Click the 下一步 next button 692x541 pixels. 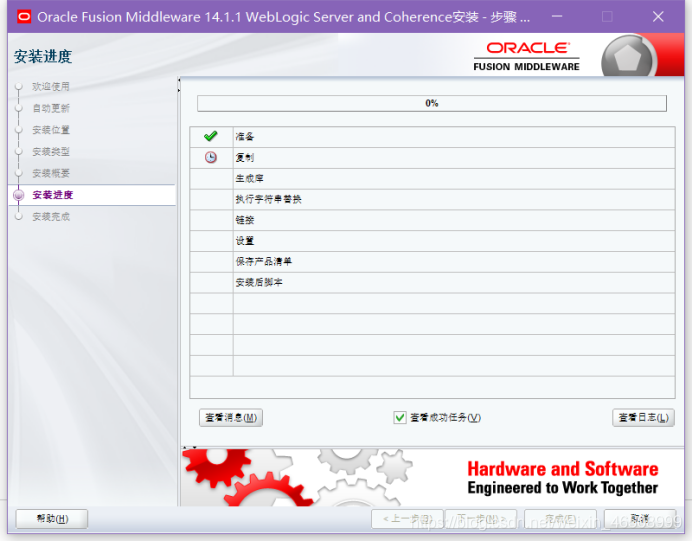(x=481, y=518)
